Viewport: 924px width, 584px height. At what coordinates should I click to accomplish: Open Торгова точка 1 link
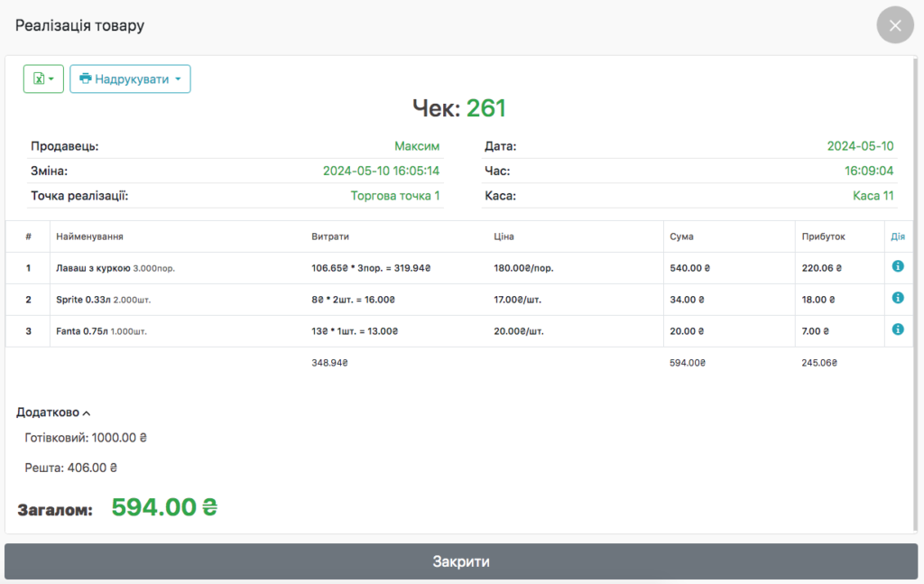coord(395,196)
